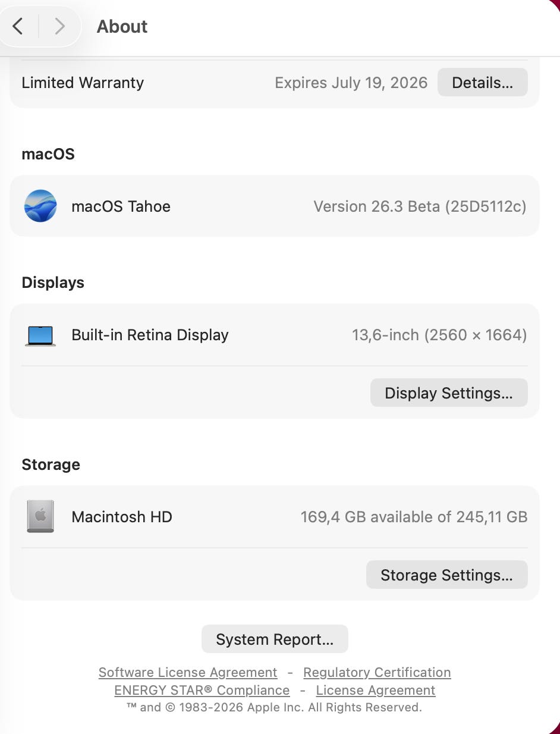Click the Built-in Retina Display label
The width and height of the screenshot is (560, 734).
150,335
